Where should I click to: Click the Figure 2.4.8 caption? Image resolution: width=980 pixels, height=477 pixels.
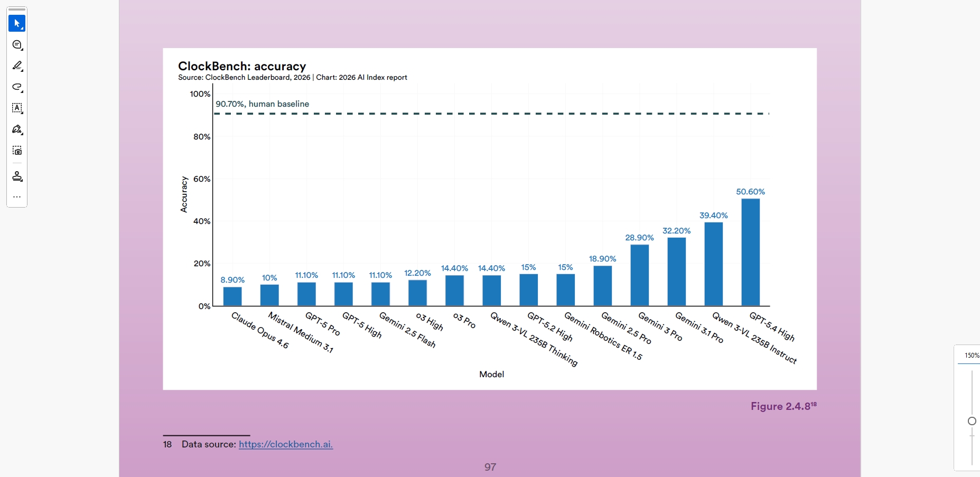[x=783, y=406]
